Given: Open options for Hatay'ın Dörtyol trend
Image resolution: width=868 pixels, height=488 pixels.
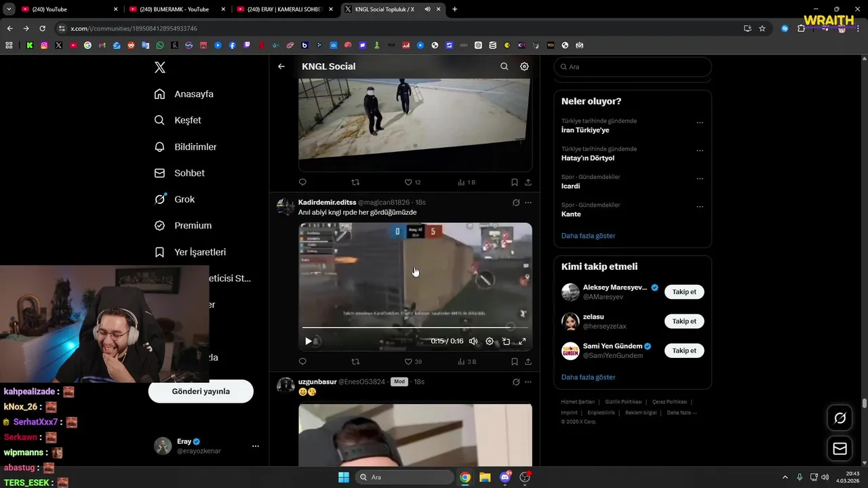Looking at the screenshot, I should coord(700,150).
